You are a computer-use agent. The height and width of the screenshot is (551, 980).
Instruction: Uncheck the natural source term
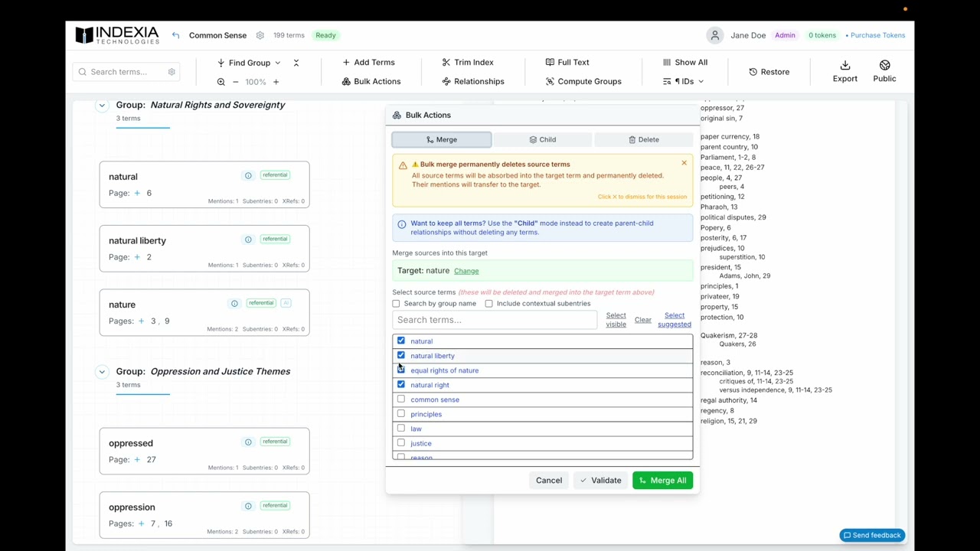click(401, 341)
